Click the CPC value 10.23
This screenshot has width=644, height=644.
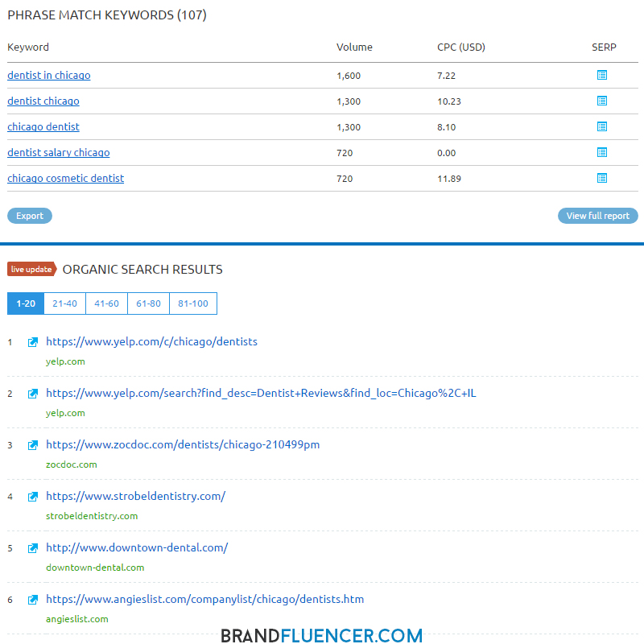(449, 101)
